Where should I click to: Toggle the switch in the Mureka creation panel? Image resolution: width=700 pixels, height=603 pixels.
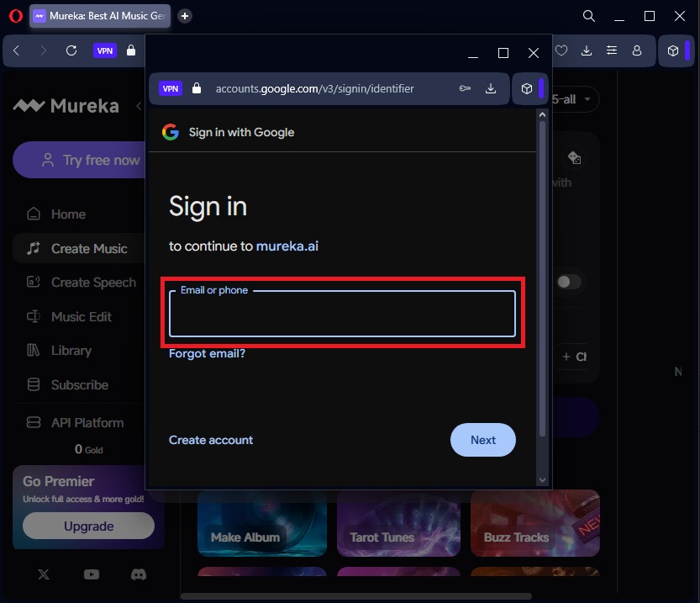click(x=569, y=282)
